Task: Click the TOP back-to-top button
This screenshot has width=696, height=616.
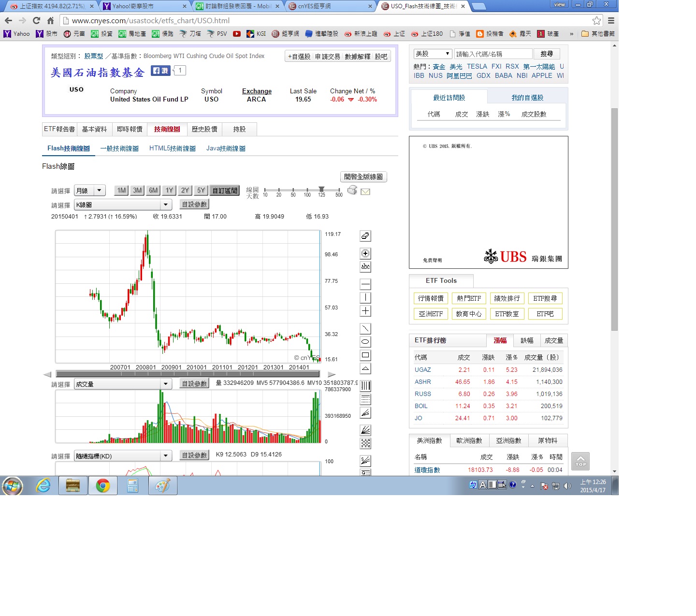Action: point(580,461)
